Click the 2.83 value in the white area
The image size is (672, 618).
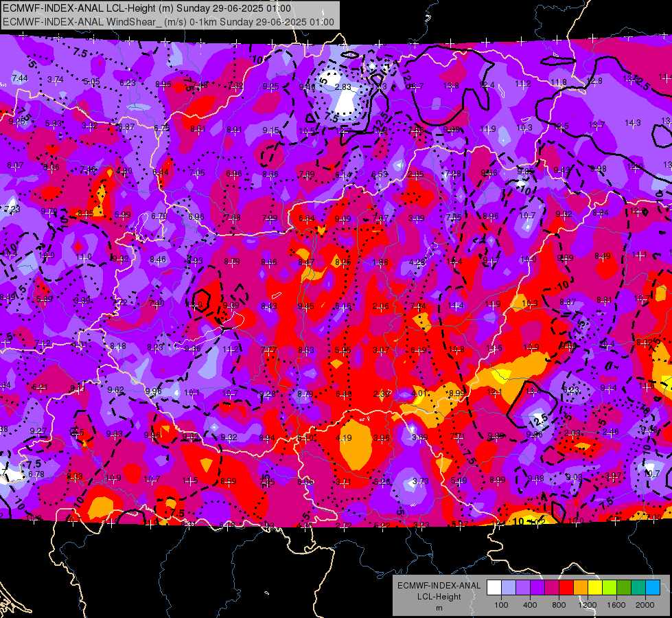(343, 87)
